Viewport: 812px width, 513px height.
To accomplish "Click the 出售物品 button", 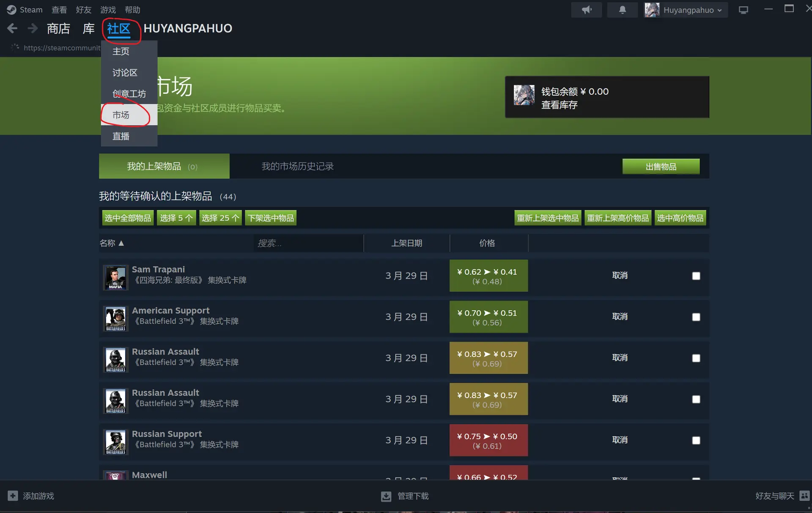I will [x=661, y=166].
